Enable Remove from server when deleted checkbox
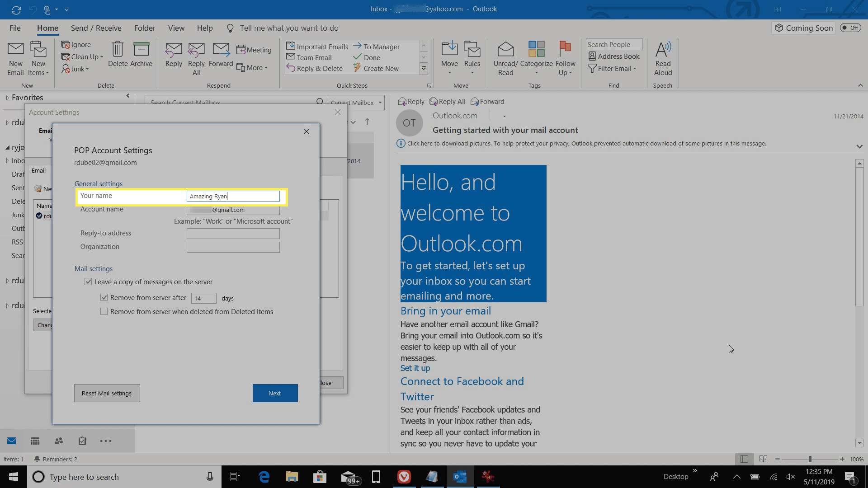This screenshot has height=488, width=868. [104, 311]
